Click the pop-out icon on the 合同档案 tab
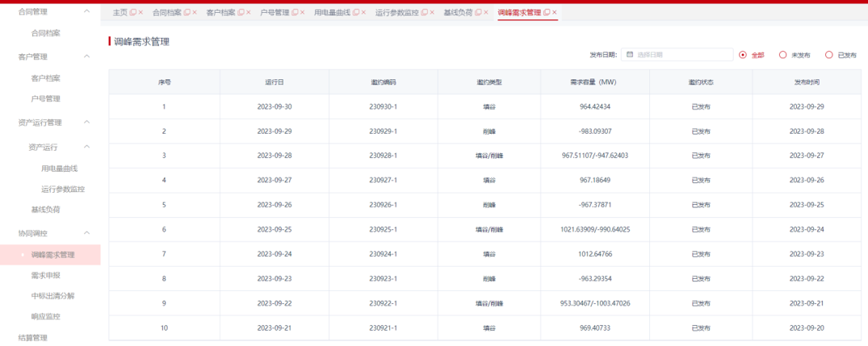868x346 pixels. tap(187, 12)
